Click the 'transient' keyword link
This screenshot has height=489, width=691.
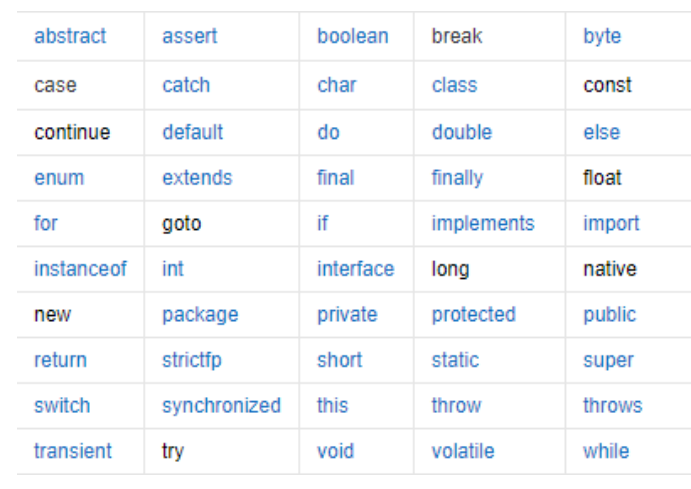click(x=73, y=451)
